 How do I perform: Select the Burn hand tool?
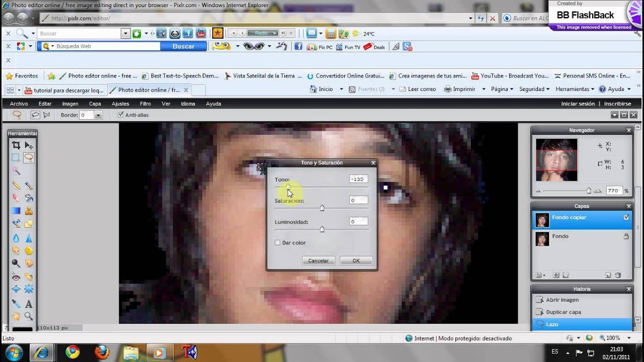click(29, 263)
